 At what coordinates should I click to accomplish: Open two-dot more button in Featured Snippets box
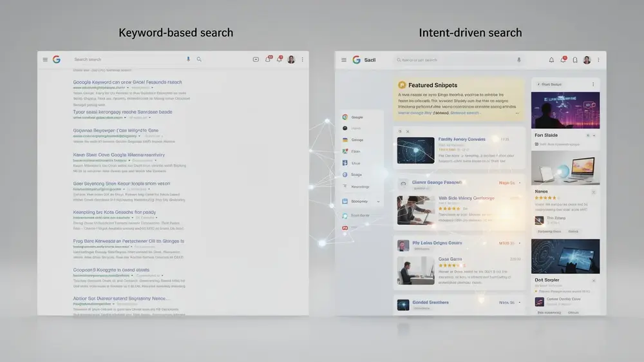click(x=517, y=113)
